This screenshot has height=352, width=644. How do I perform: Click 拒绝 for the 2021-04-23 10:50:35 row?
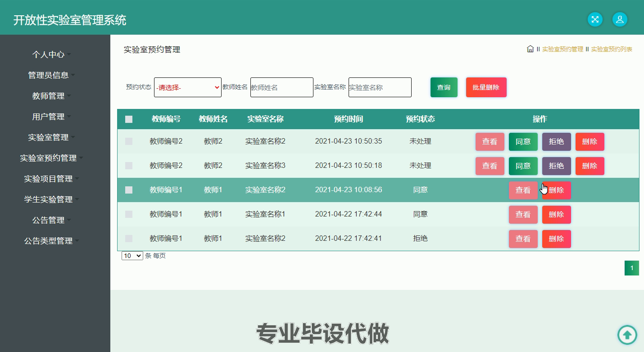557,141
